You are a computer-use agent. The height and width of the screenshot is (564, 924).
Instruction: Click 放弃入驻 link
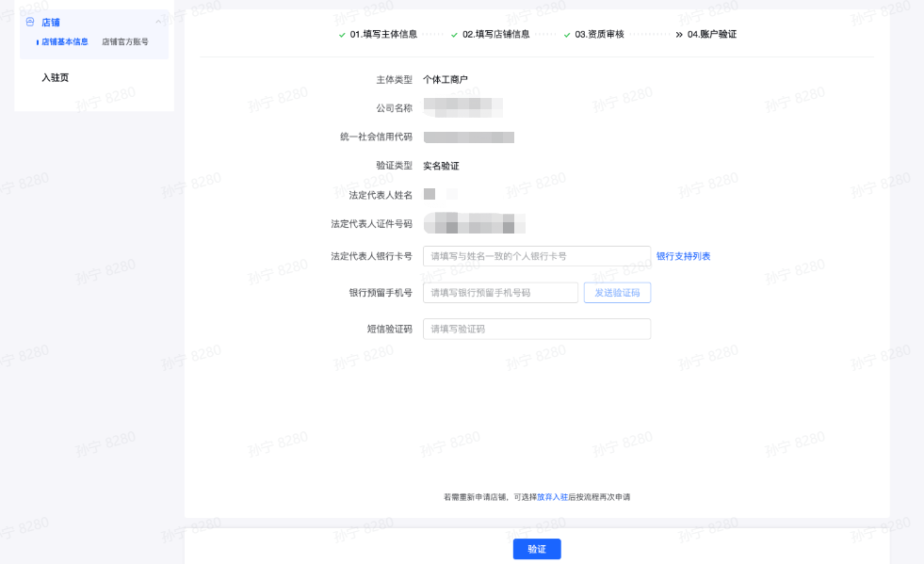552,497
